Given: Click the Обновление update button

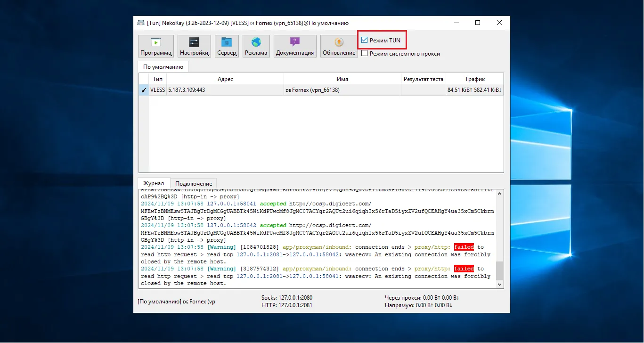Looking at the screenshot, I should 339,46.
